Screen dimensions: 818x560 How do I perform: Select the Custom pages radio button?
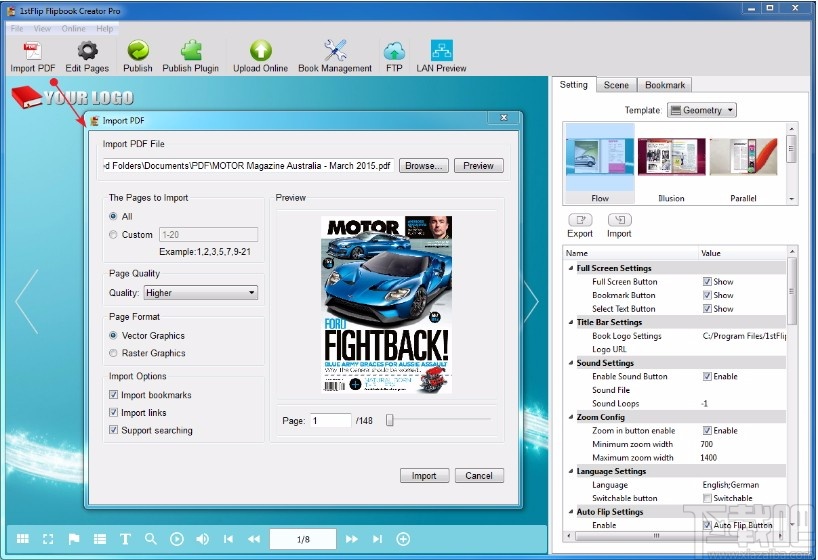[x=113, y=234]
